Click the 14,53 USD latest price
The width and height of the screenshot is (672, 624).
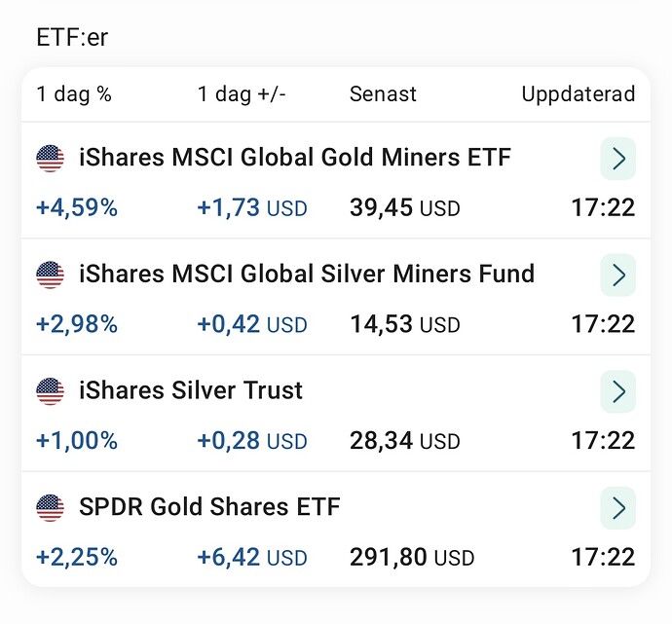tap(405, 324)
